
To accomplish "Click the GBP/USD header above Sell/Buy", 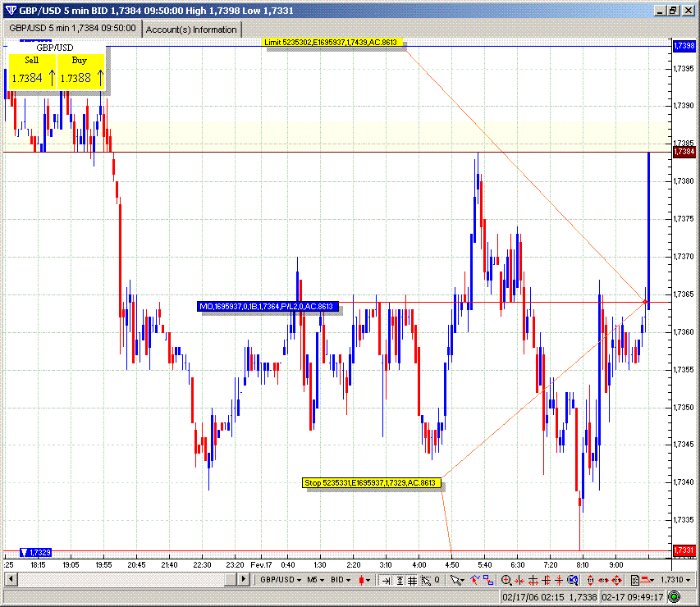I will point(55,48).
